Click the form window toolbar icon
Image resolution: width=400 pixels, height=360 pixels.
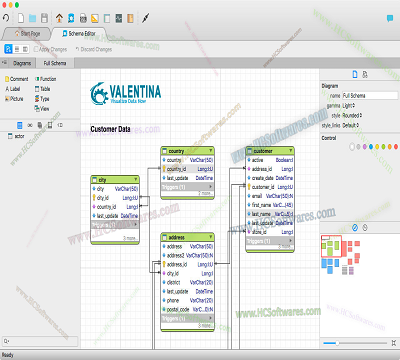pos(107,18)
